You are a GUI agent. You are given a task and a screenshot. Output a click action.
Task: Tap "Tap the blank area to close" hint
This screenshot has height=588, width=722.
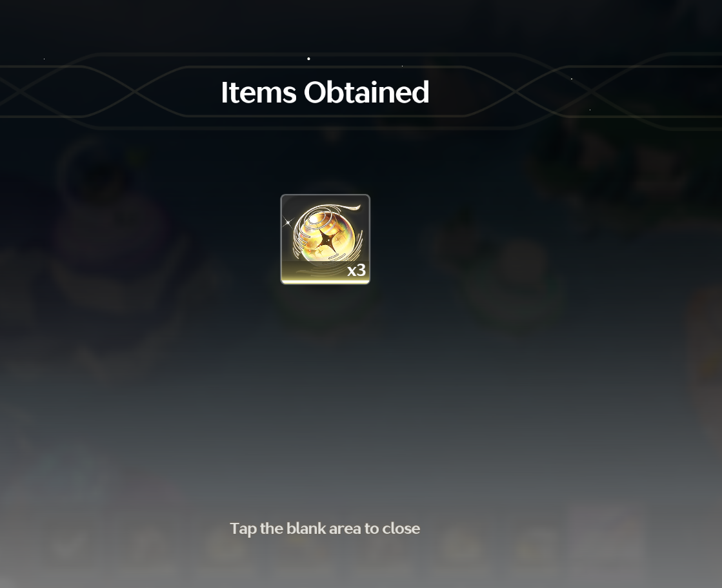tap(325, 528)
